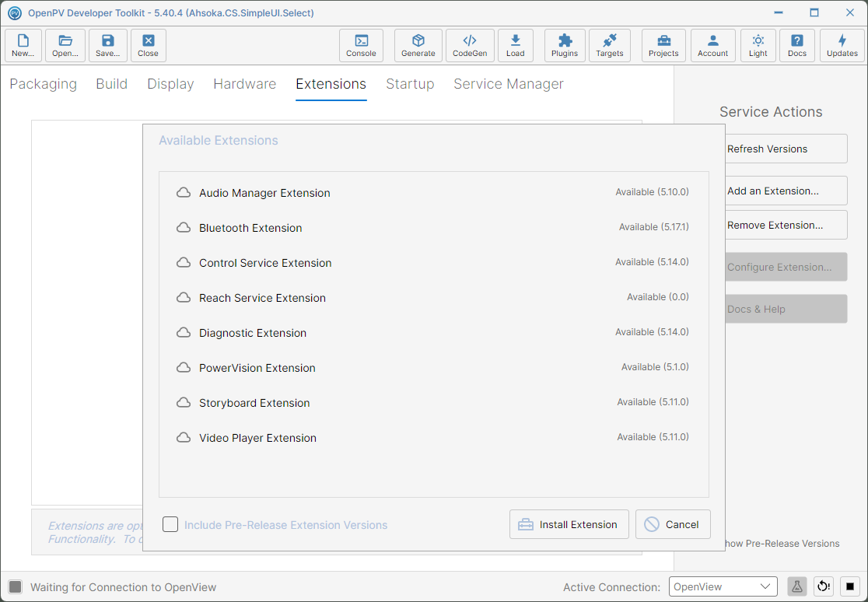Open the Startup tab

click(410, 84)
